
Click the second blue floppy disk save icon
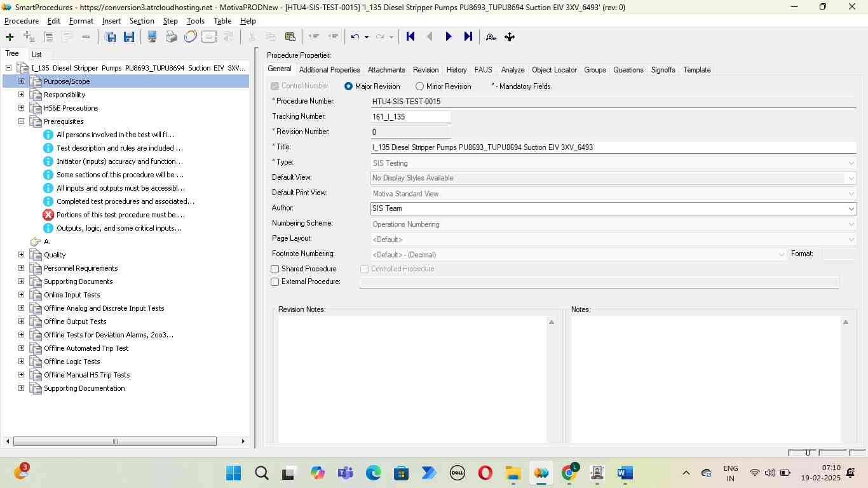pos(129,37)
